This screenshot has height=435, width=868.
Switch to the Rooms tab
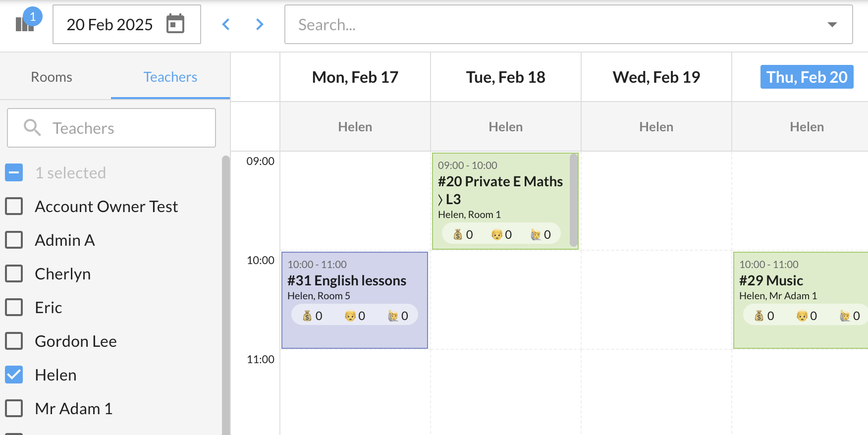52,77
